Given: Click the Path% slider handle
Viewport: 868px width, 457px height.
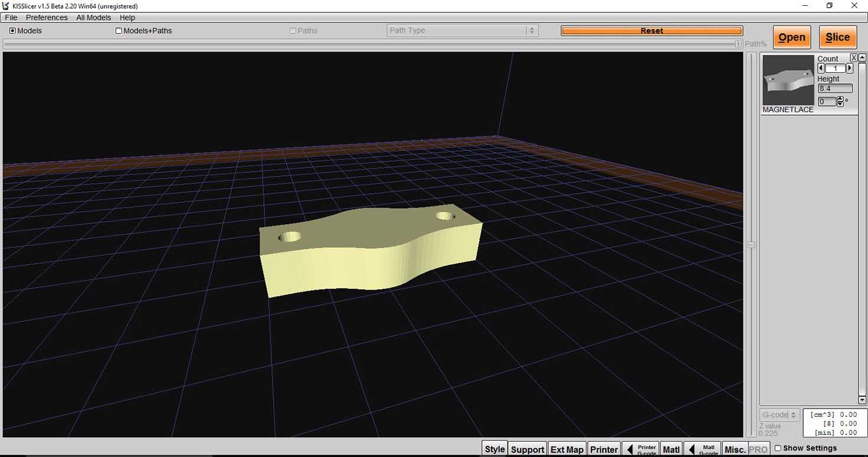Looking at the screenshot, I should tap(738, 44).
